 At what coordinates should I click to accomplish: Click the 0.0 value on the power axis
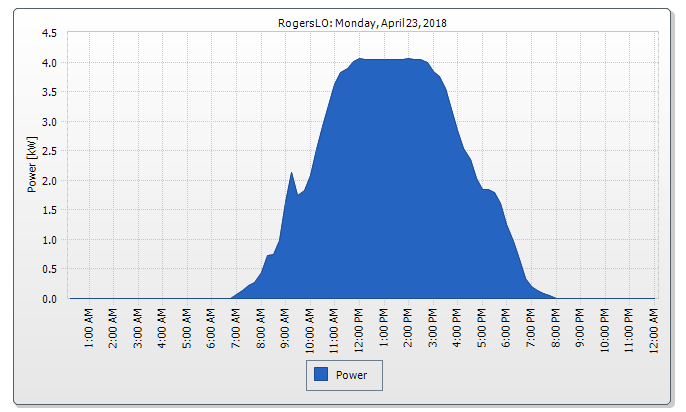pos(48,299)
